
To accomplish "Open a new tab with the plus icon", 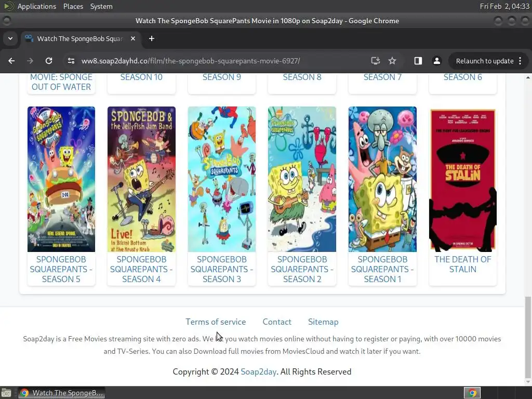I will click(152, 38).
